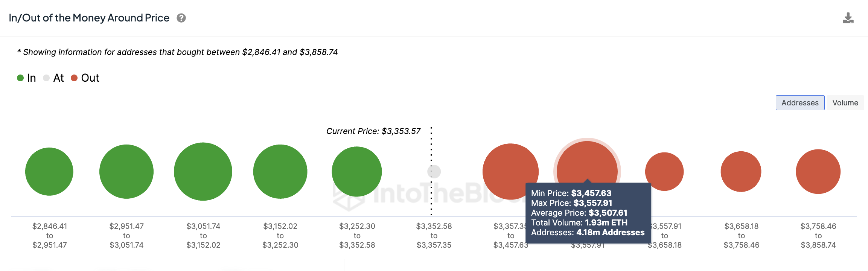The height and width of the screenshot is (271, 868).
Task: Click the In/Out of the Money title
Action: (x=89, y=18)
